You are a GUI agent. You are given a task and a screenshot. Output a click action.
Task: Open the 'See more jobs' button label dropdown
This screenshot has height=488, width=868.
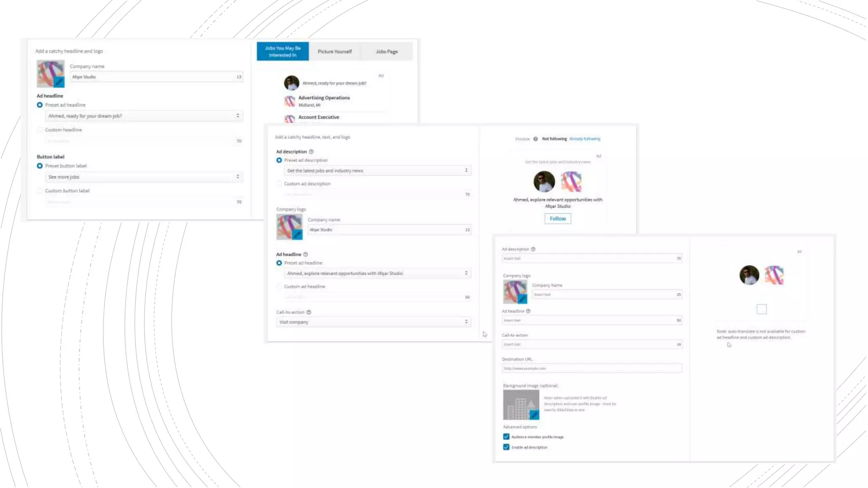pos(144,177)
